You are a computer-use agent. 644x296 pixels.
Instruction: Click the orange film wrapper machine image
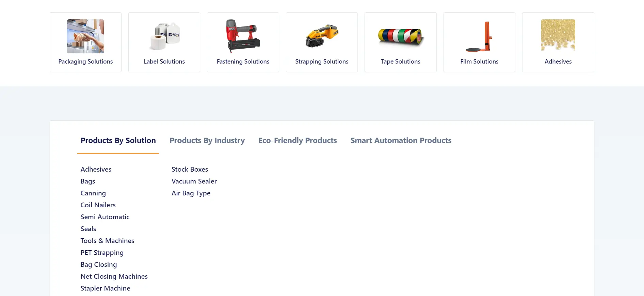tap(479, 36)
